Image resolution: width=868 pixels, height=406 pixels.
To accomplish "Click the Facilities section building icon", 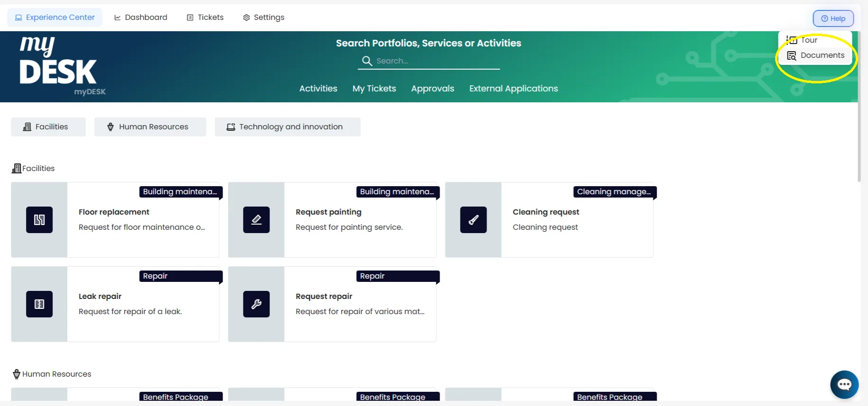I will click(x=17, y=168).
